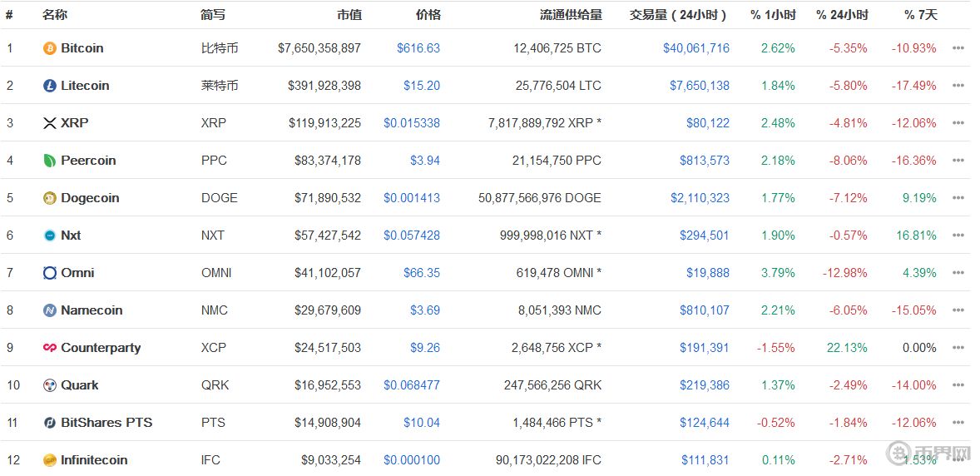The width and height of the screenshot is (980, 476).
Task: Click Bitcoin price $616.63 link
Action: [418, 48]
